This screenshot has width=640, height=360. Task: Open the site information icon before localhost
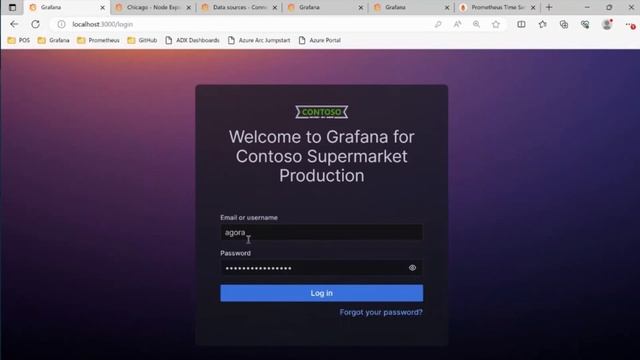[x=61, y=24]
